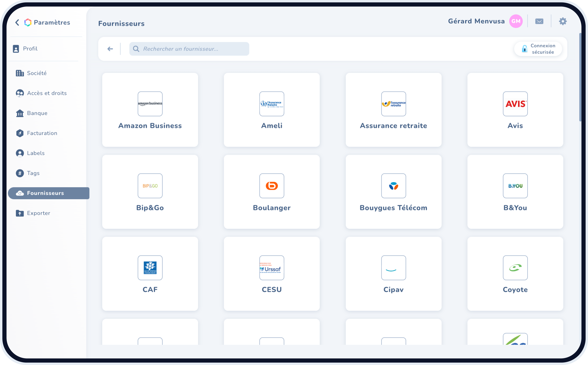
Task: Focus the Rechercher un fournisseur field
Action: click(189, 49)
